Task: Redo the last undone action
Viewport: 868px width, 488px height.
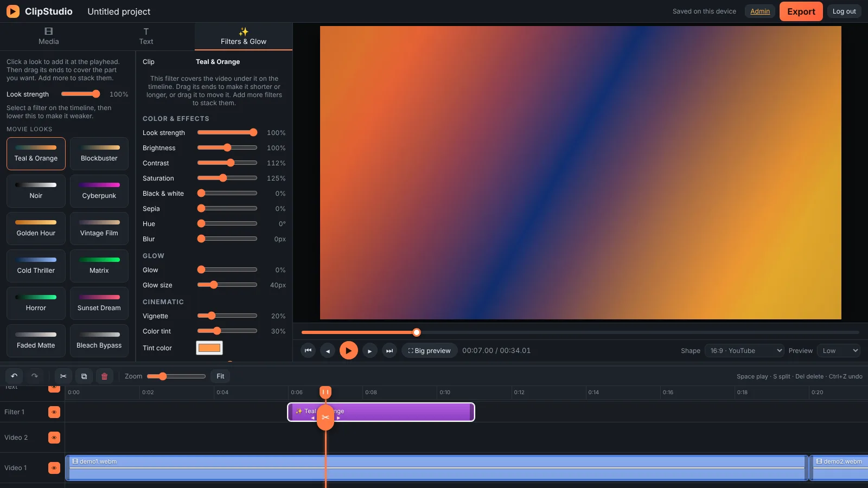Action: [35, 376]
